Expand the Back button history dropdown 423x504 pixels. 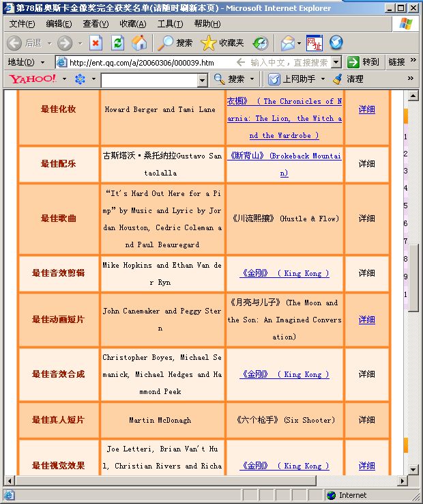pyautogui.click(x=49, y=43)
